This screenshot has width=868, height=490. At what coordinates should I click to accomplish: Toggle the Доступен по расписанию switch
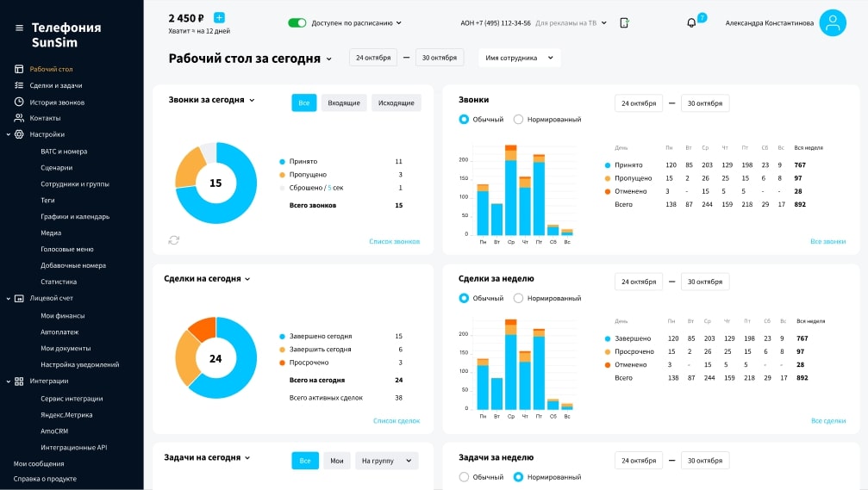pos(297,23)
